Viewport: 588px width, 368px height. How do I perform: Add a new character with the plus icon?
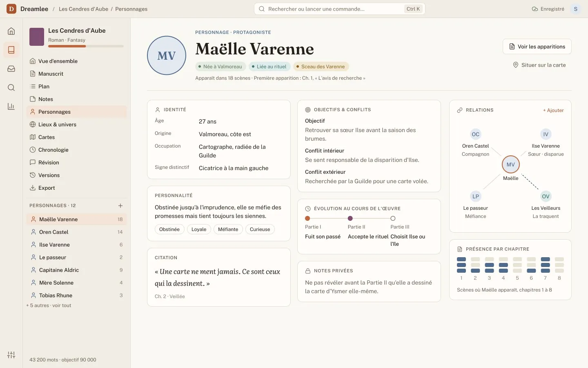coord(120,206)
